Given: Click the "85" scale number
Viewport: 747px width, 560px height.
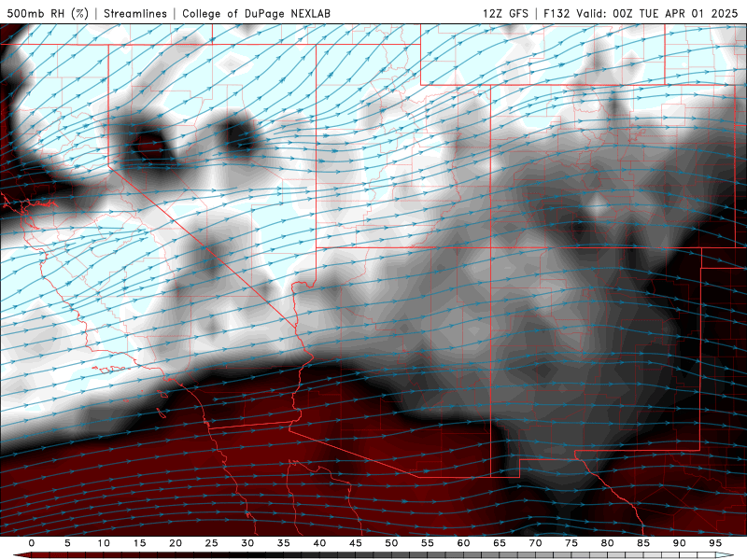Looking at the screenshot, I should coord(643,543).
